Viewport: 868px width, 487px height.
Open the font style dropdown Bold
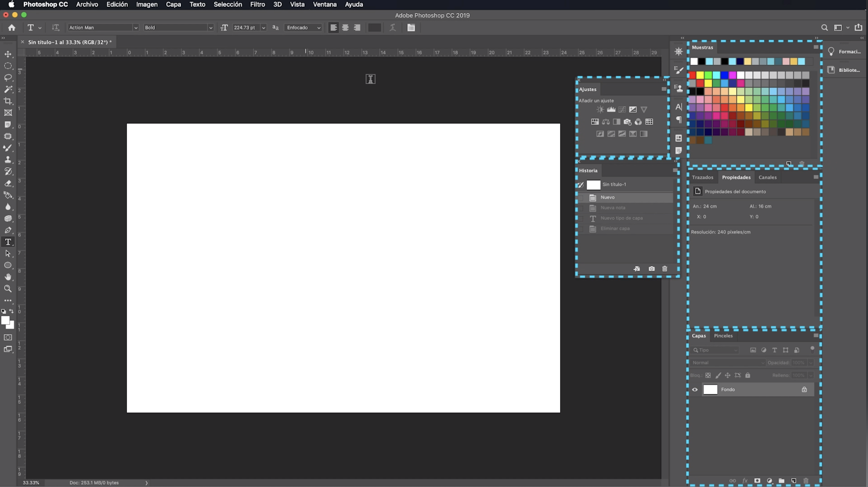point(178,28)
